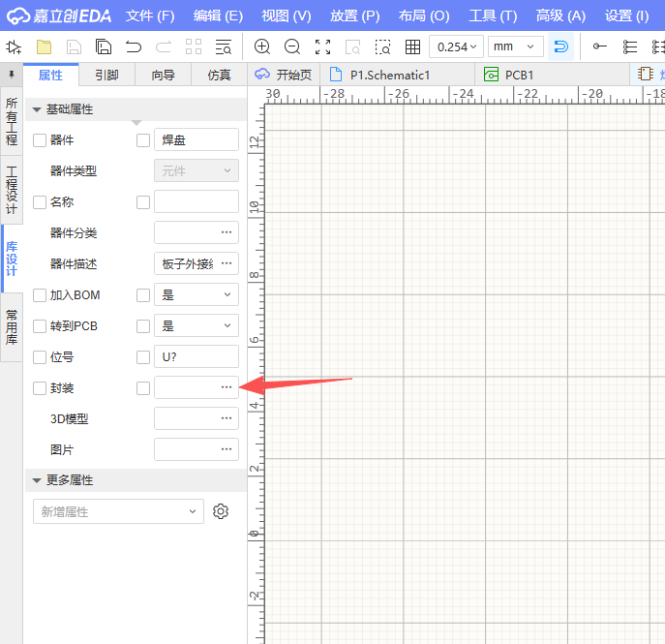Image resolution: width=665 pixels, height=644 pixels.
Task: Tick the 加入BOM left checkbox
Action: pyautogui.click(x=40, y=295)
